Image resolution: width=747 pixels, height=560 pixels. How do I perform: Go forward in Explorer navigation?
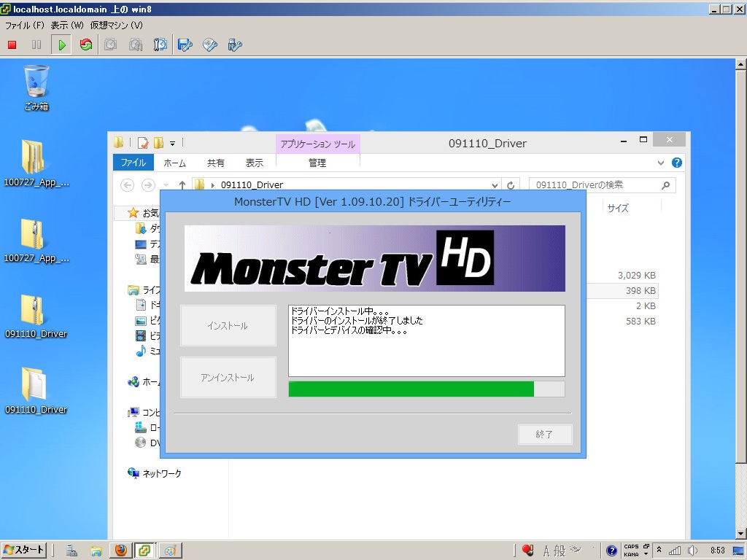[148, 184]
